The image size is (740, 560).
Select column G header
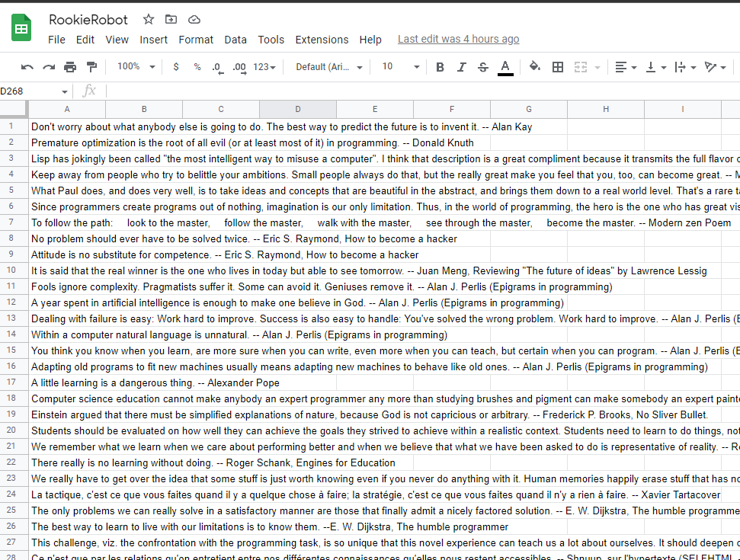529,109
